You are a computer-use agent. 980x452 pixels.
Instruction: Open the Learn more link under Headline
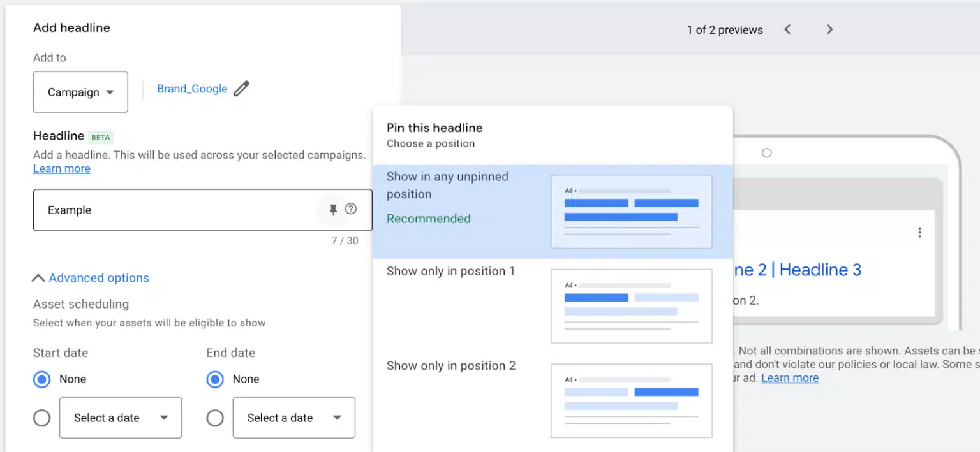coord(62,169)
